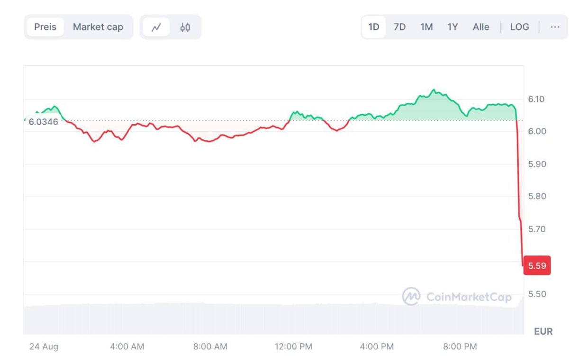Select the 1M time range
588x364 pixels.
click(426, 27)
